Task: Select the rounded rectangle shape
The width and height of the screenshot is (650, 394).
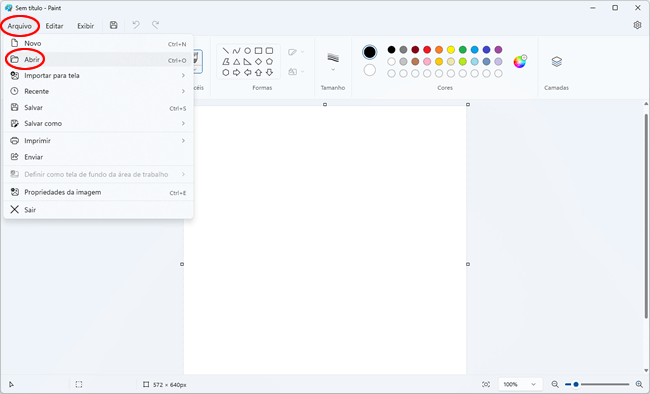Action: tap(269, 51)
